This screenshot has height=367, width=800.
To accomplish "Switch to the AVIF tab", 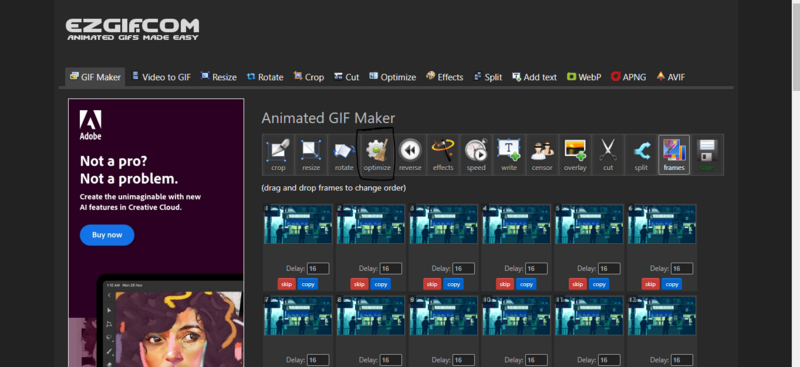I will coord(670,77).
